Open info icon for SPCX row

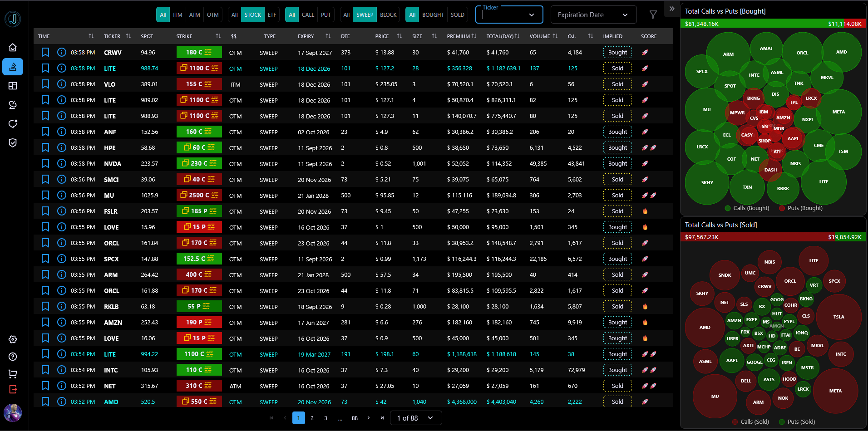[62, 259]
